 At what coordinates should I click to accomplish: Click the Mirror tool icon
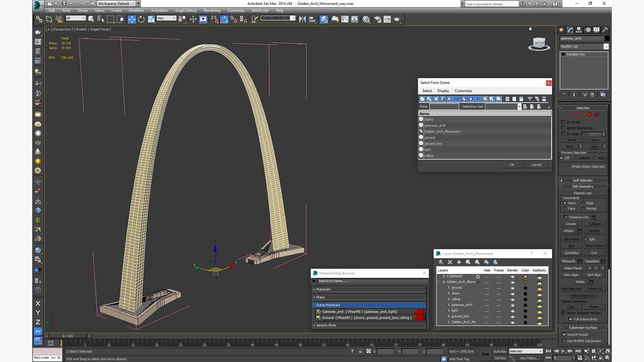(302, 19)
